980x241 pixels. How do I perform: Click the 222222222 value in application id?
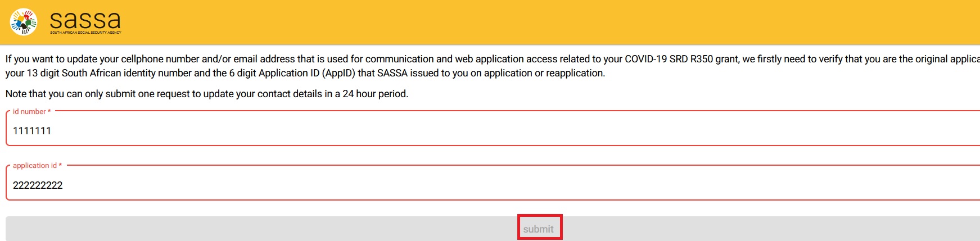(38, 185)
